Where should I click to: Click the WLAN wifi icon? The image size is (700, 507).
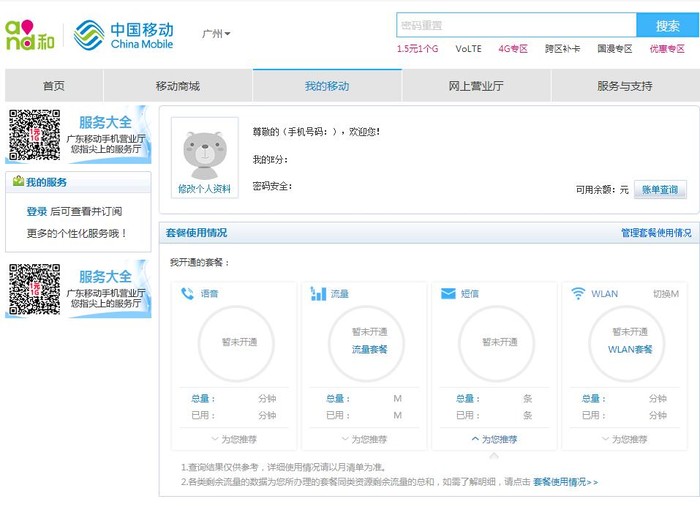(x=578, y=293)
